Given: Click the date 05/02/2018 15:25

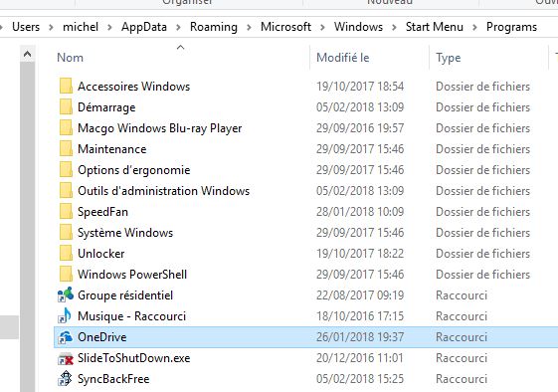Looking at the screenshot, I should (x=360, y=378).
